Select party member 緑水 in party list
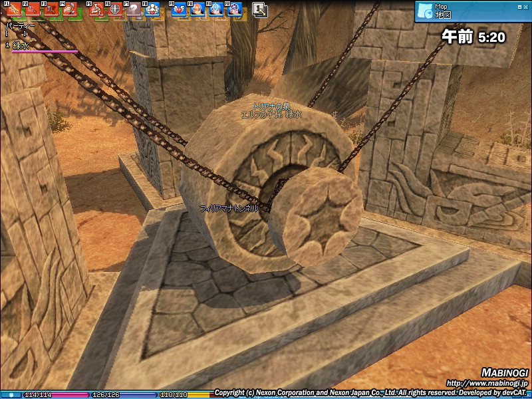 21,45
